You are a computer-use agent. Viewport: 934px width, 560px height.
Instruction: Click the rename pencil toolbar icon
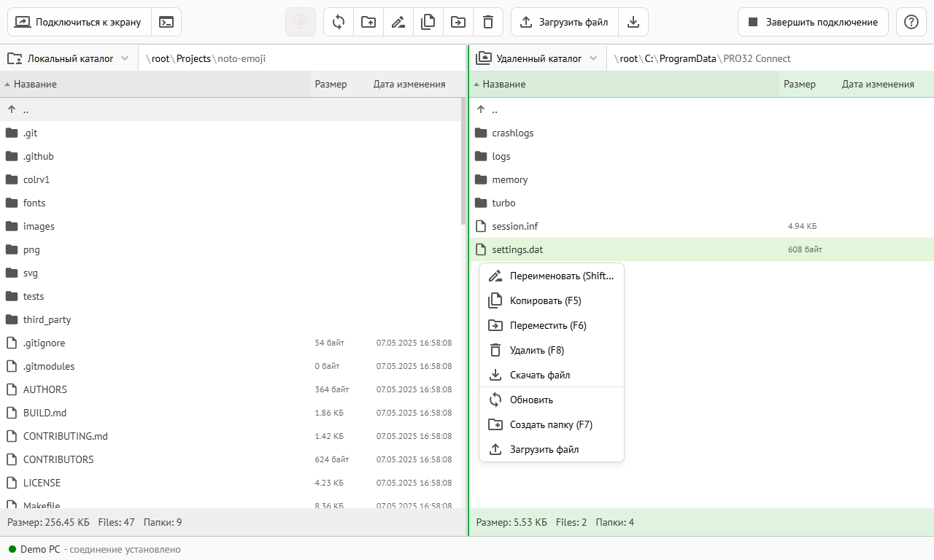[398, 22]
